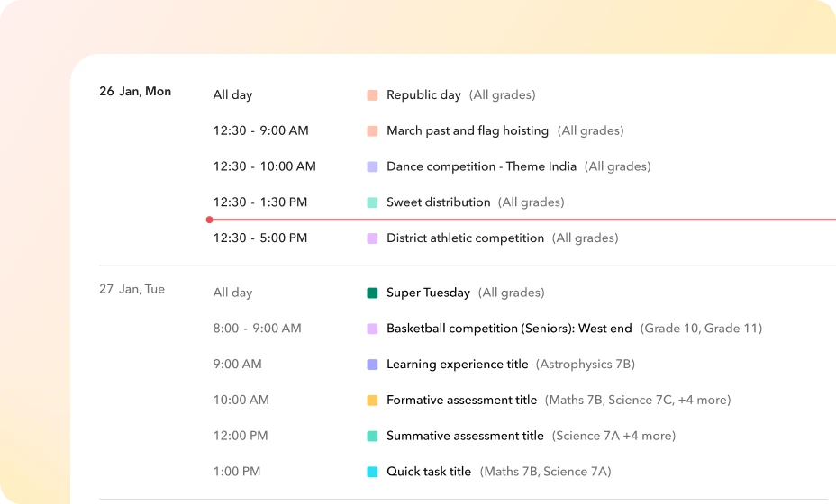This screenshot has width=836, height=504.
Task: Click the Quick task cyan swatch
Action: 372,472
